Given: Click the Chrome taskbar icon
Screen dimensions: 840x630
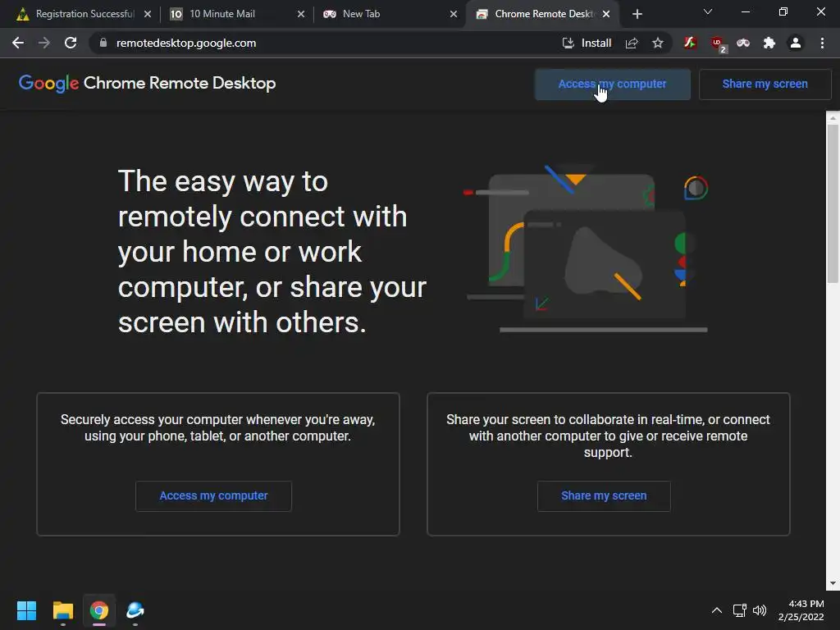Looking at the screenshot, I should [99, 610].
